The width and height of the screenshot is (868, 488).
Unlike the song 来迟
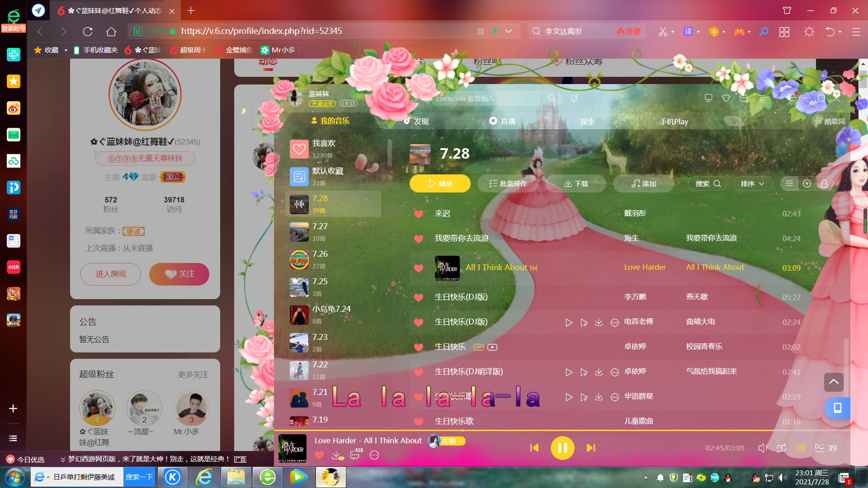point(419,214)
